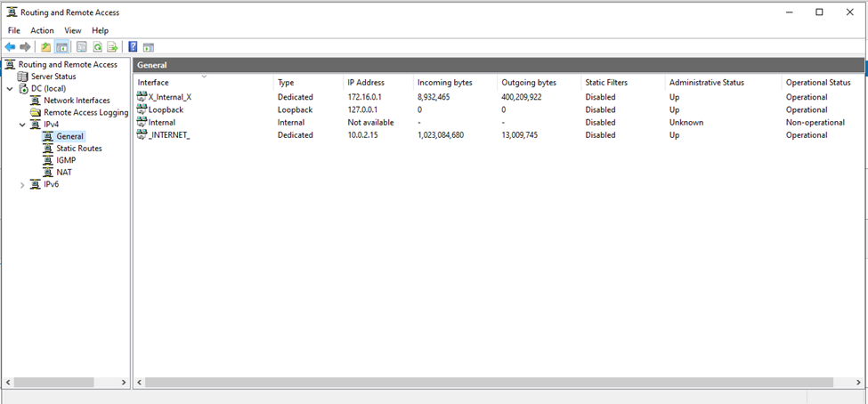Viewport: 868px width, 404px height.
Task: Click the 'Loopback' type cell
Action: [x=295, y=109]
